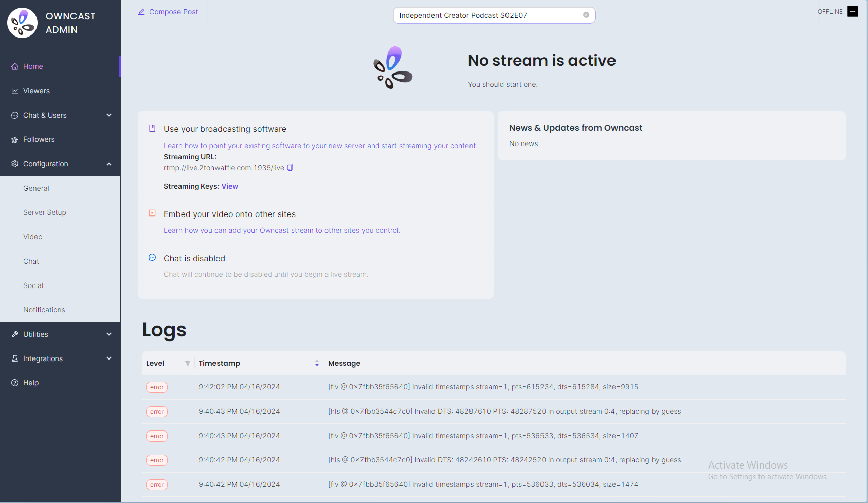Collapse the Configuration section
Image resolution: width=868 pixels, height=503 pixels.
[x=108, y=163]
